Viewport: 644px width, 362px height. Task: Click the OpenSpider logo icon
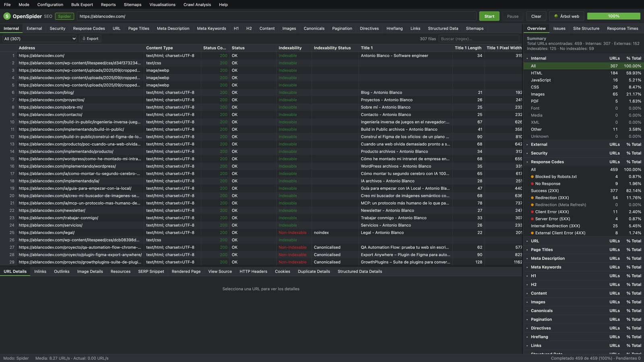(x=7, y=16)
